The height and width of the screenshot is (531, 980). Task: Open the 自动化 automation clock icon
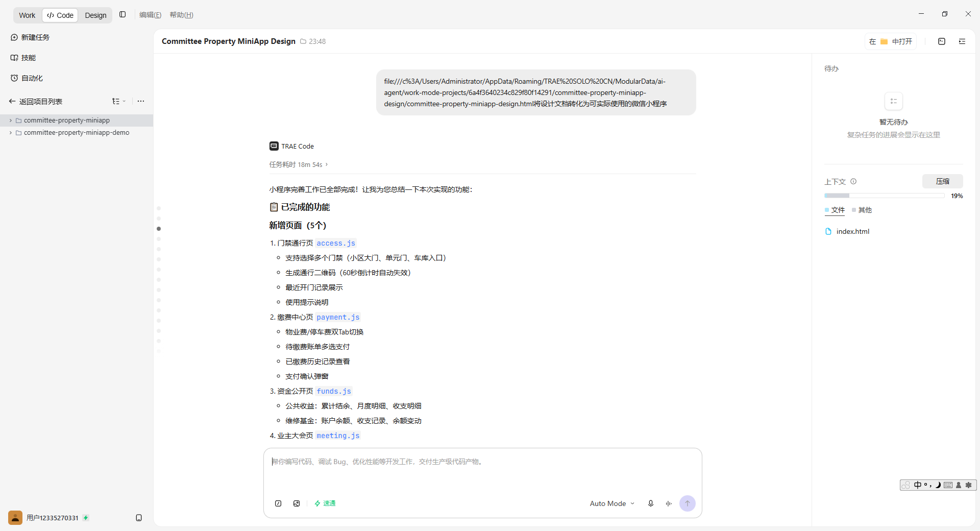tap(14, 78)
